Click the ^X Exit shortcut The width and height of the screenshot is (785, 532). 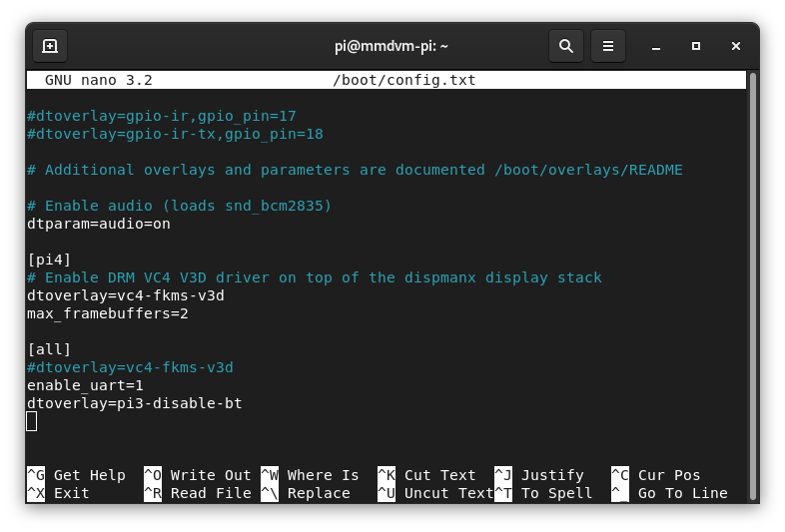[58, 493]
